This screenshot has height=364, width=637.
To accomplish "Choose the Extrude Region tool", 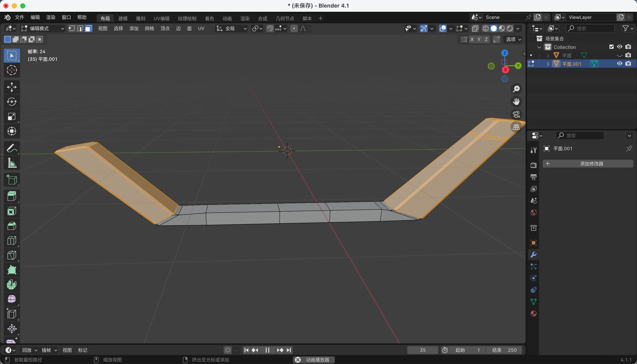I will tap(12, 196).
